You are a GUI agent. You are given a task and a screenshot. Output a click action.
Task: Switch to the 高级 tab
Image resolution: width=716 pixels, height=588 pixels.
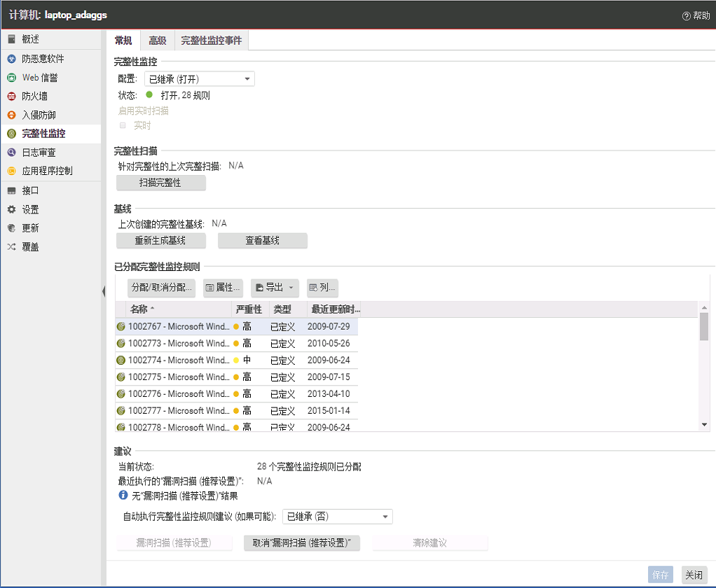tap(157, 41)
